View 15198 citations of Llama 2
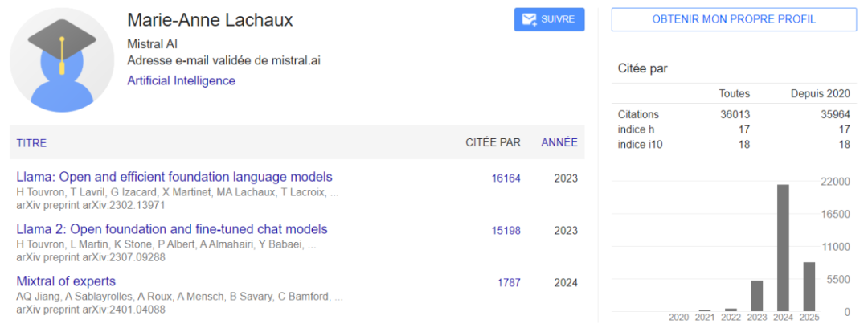 [506, 231]
